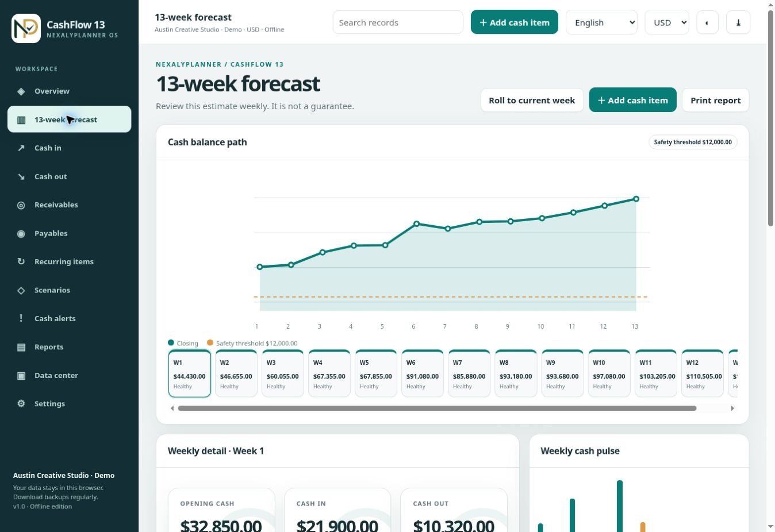Open the Data center sidebar item
This screenshot has width=775, height=532.
click(69, 376)
